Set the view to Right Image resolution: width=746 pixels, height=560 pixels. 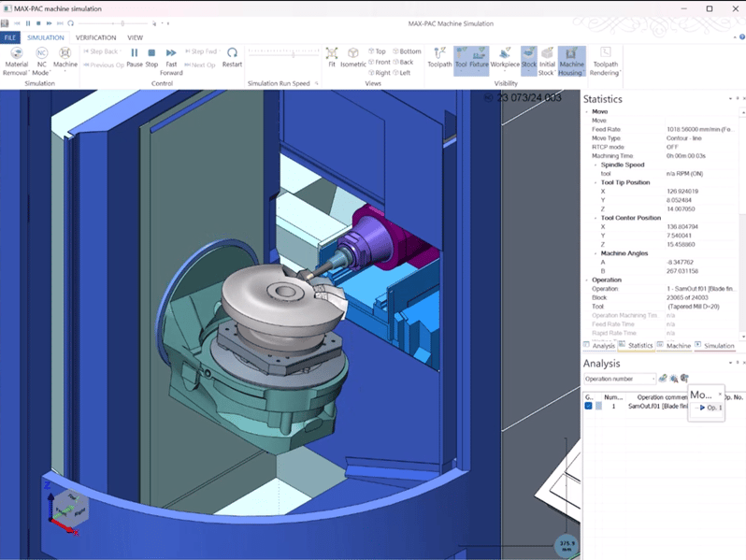coord(380,73)
